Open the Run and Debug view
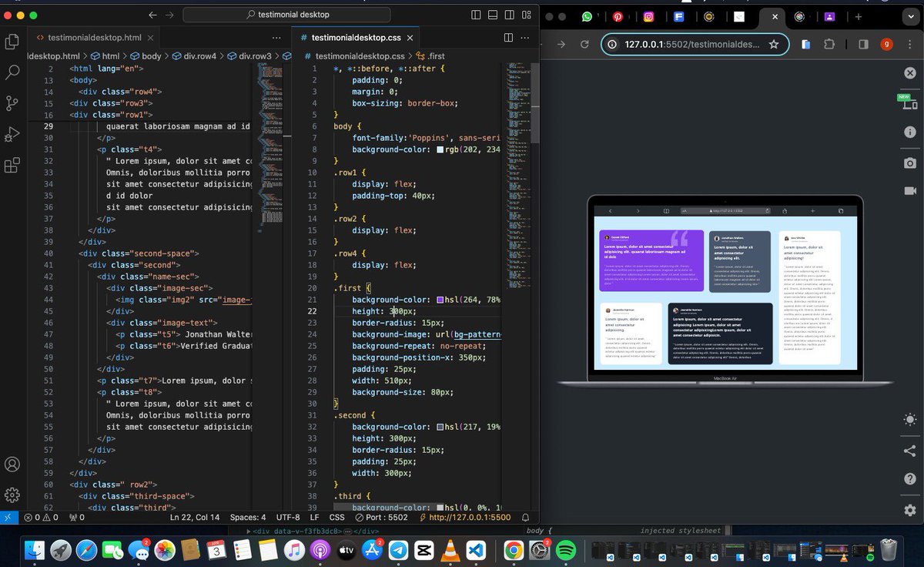 (12, 134)
